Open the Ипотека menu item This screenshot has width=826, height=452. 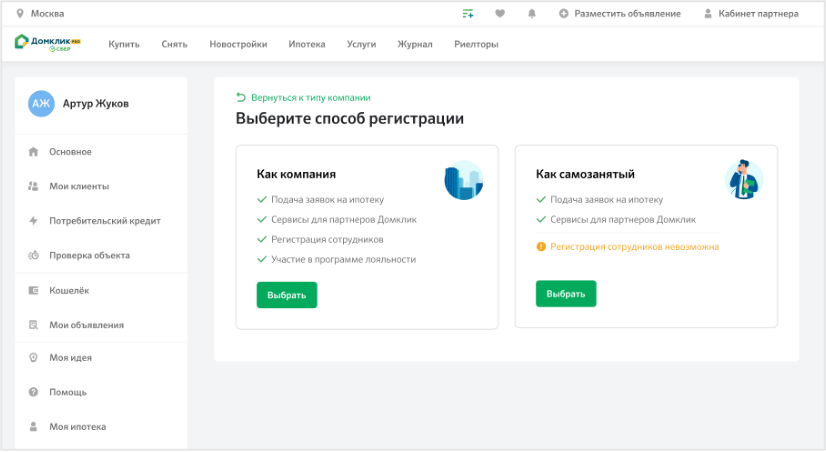click(306, 44)
